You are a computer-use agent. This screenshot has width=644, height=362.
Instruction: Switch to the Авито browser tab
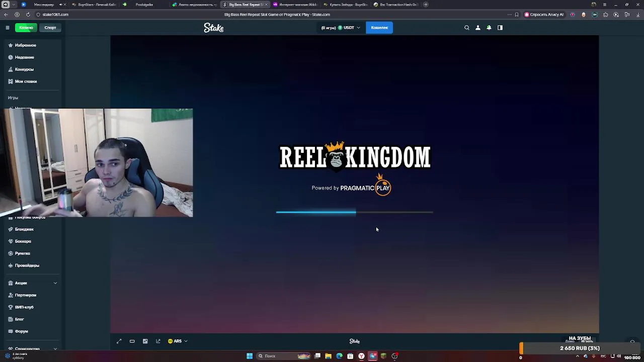point(194,5)
